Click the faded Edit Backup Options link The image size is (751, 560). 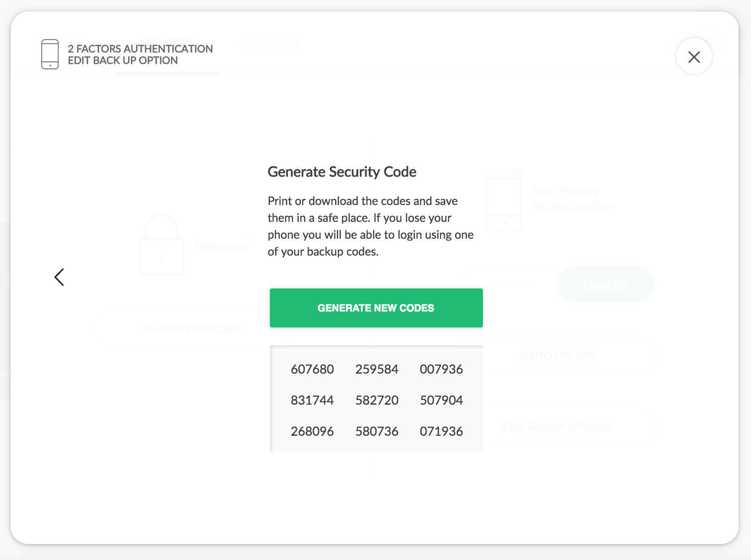tap(557, 427)
